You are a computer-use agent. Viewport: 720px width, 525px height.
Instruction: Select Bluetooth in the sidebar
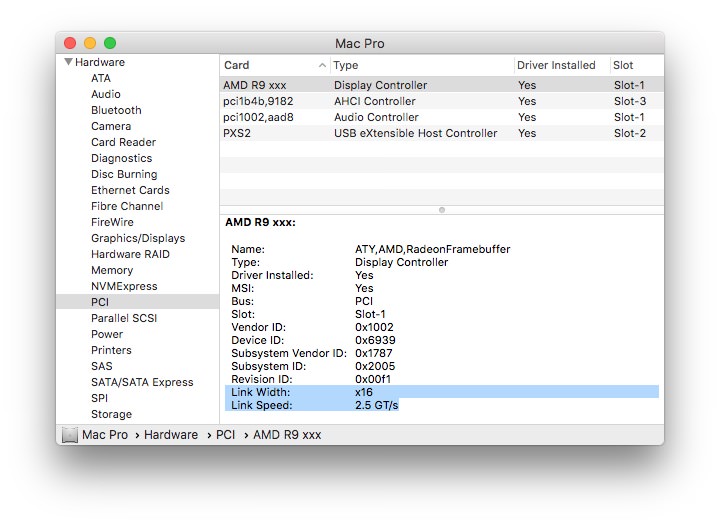(x=116, y=110)
